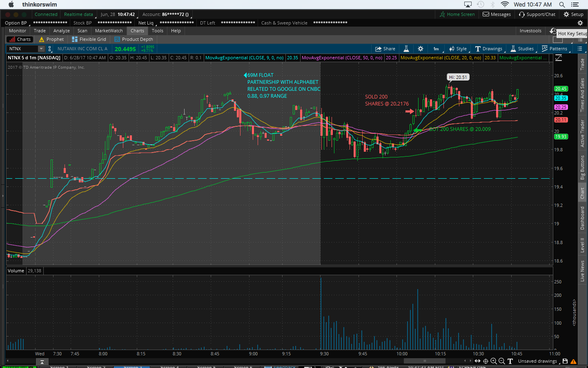The image size is (588, 368).
Task: Click the zoom out magnifier icon
Action: click(502, 361)
